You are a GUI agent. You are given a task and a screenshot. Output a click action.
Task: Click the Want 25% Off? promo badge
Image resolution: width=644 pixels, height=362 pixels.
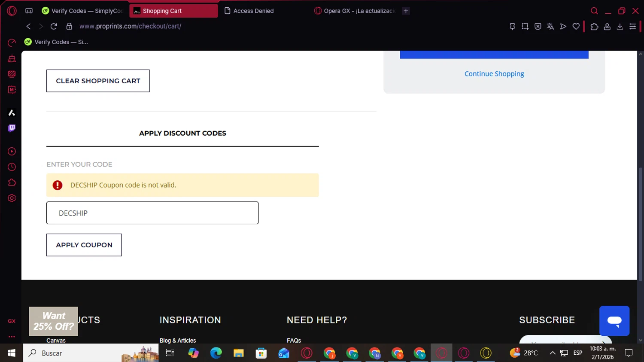click(x=54, y=321)
